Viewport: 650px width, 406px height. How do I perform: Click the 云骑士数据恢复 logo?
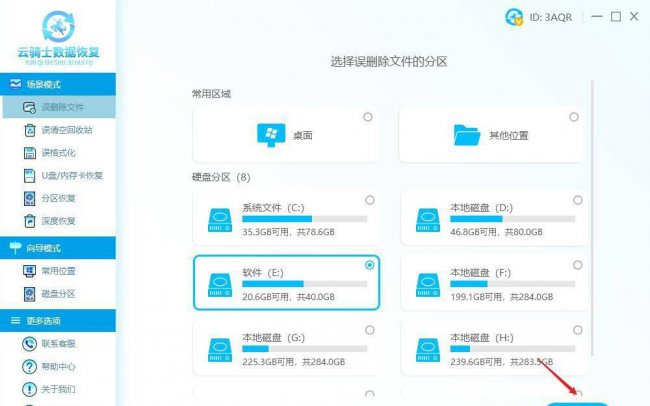tap(58, 38)
